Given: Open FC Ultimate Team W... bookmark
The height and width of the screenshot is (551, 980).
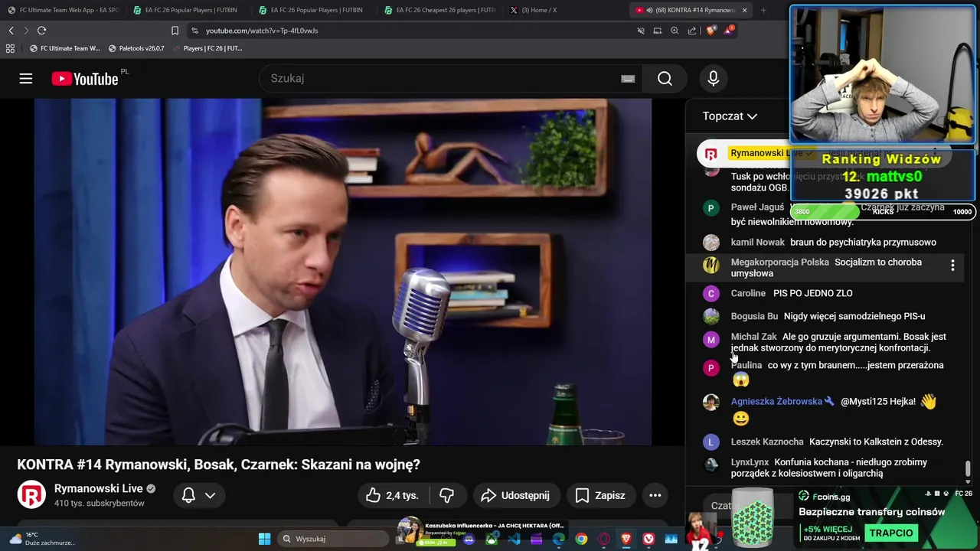Looking at the screenshot, I should [x=64, y=48].
